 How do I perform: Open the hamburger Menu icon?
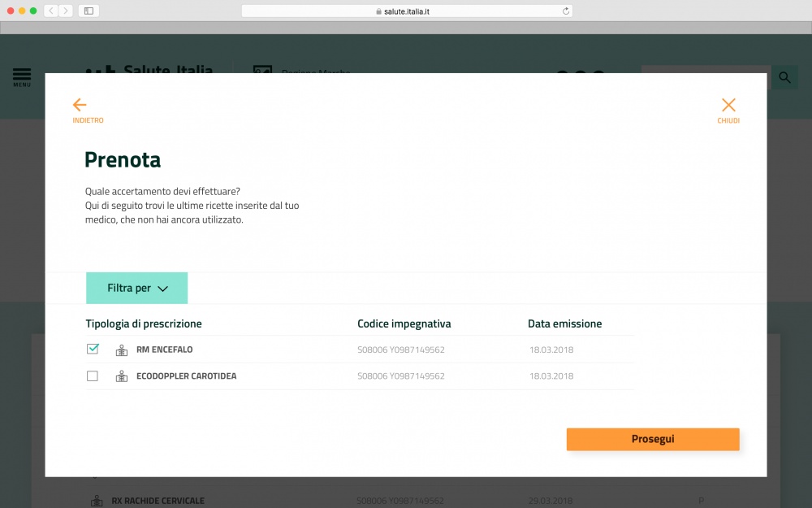(22, 76)
